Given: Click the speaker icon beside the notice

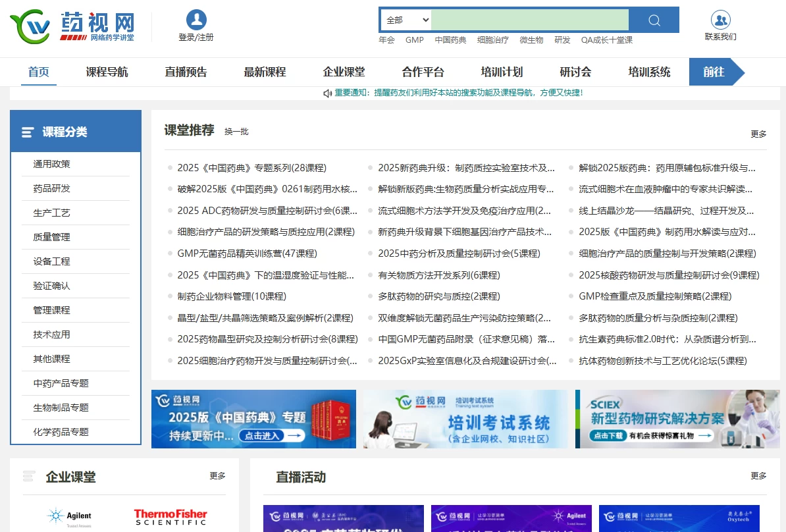Looking at the screenshot, I should (327, 93).
